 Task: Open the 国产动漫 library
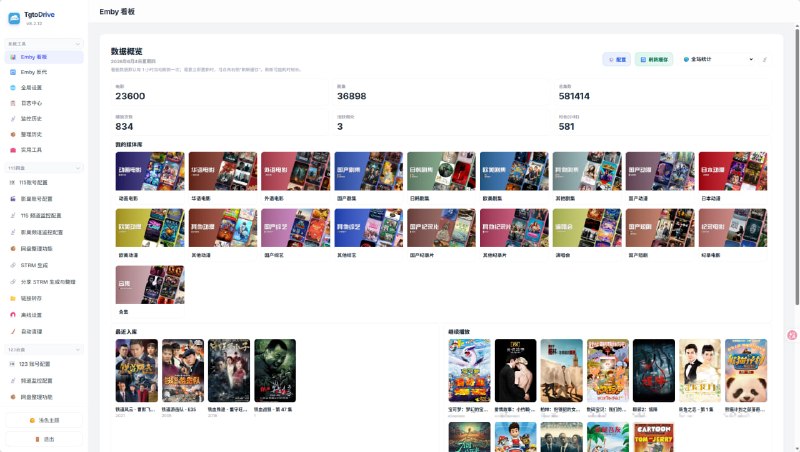click(660, 176)
